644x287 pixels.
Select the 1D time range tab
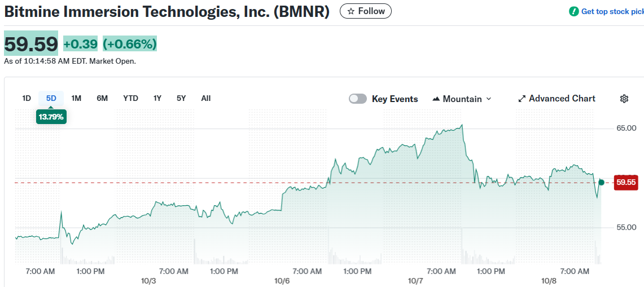click(27, 98)
